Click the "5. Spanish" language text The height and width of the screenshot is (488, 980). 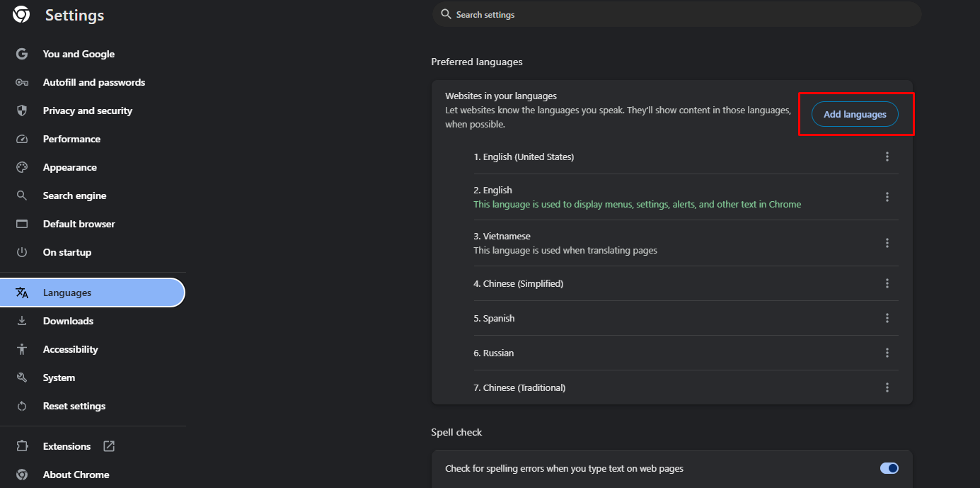[x=494, y=318]
